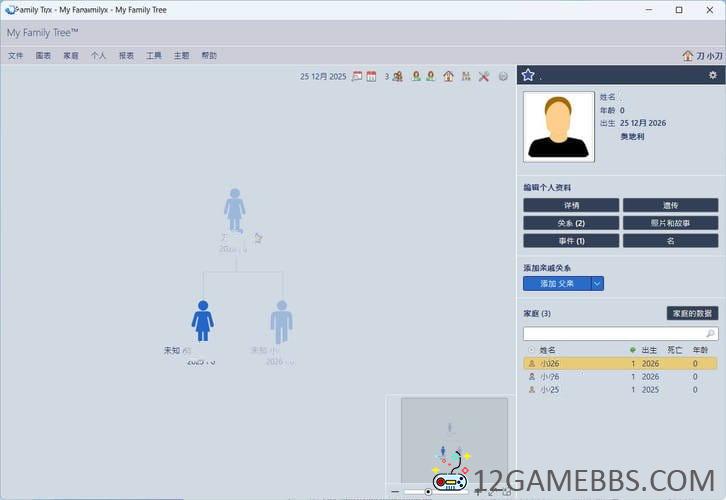Open the tools wrench icon in toolbar
Screen dimensions: 726x500
pyautogui.click(x=483, y=76)
